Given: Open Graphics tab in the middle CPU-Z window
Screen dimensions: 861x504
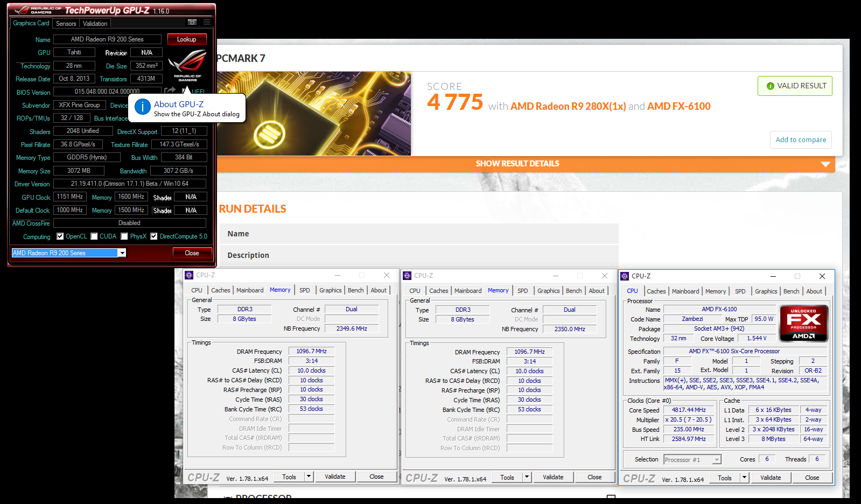Looking at the screenshot, I should pyautogui.click(x=548, y=291).
